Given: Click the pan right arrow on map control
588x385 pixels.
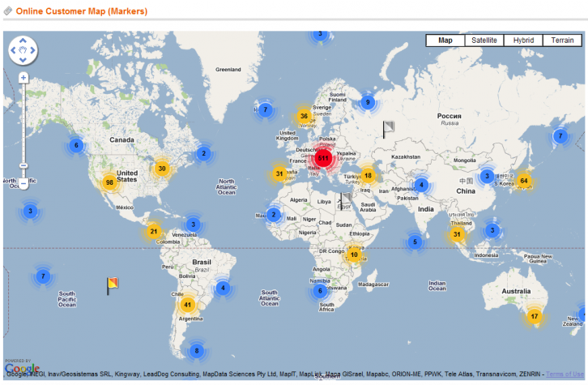Looking at the screenshot, I should (x=32, y=50).
